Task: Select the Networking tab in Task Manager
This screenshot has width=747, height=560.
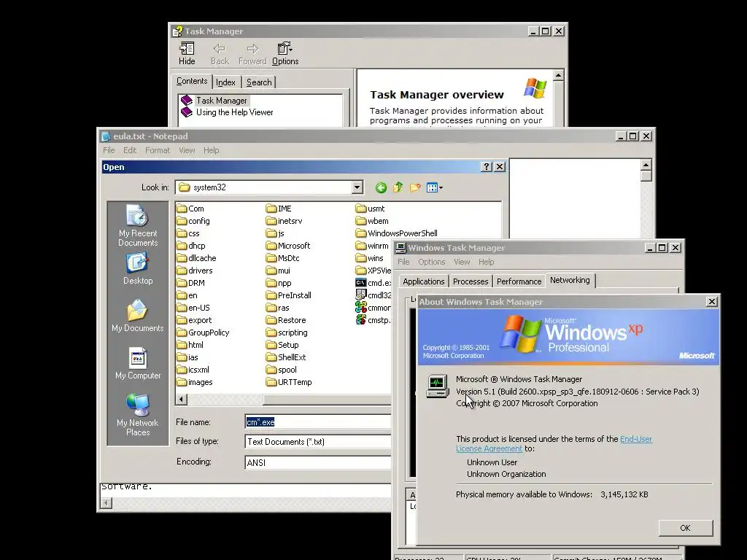Action: click(570, 280)
